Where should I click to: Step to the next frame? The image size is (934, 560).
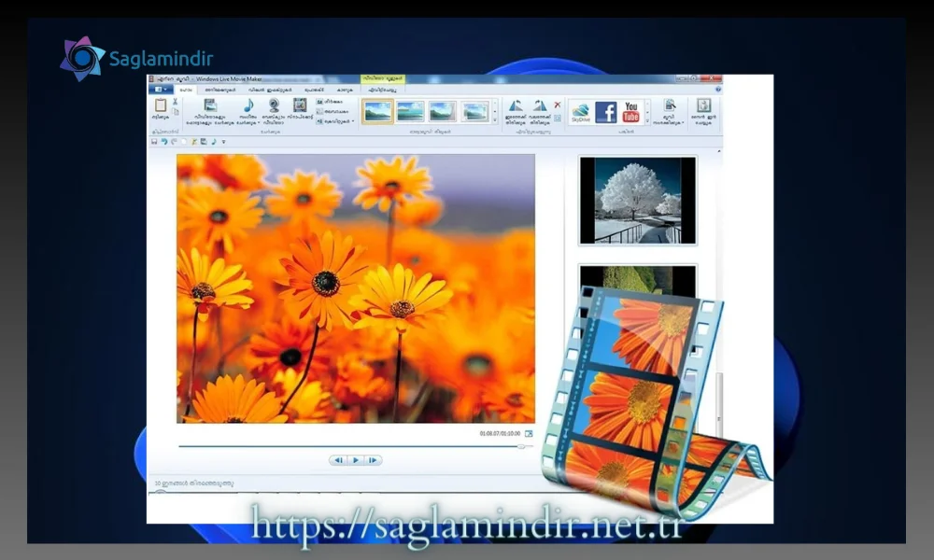coord(373,460)
